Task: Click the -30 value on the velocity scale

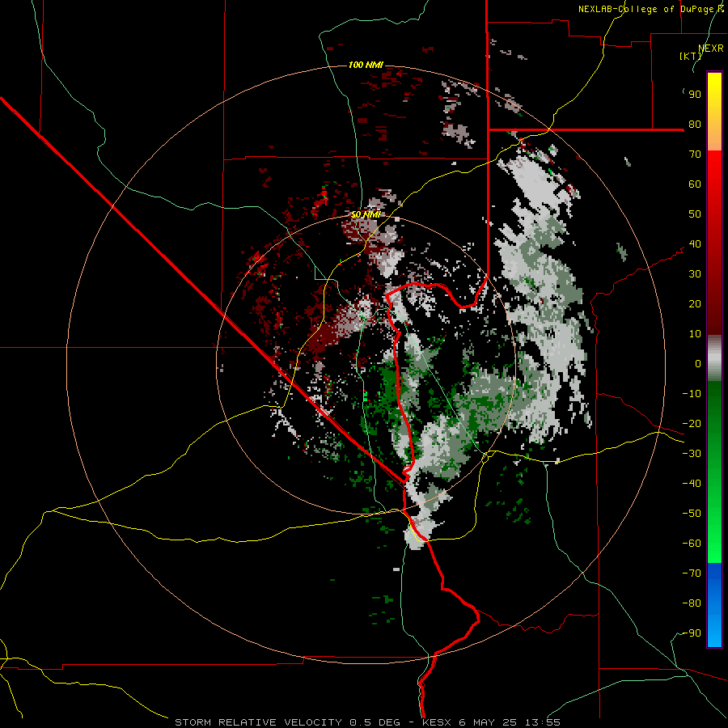Action: point(692,454)
